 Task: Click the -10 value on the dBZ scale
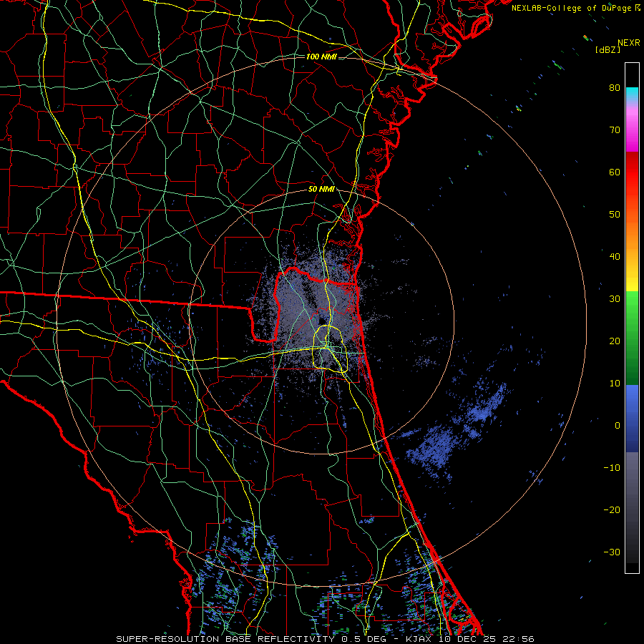612,467
